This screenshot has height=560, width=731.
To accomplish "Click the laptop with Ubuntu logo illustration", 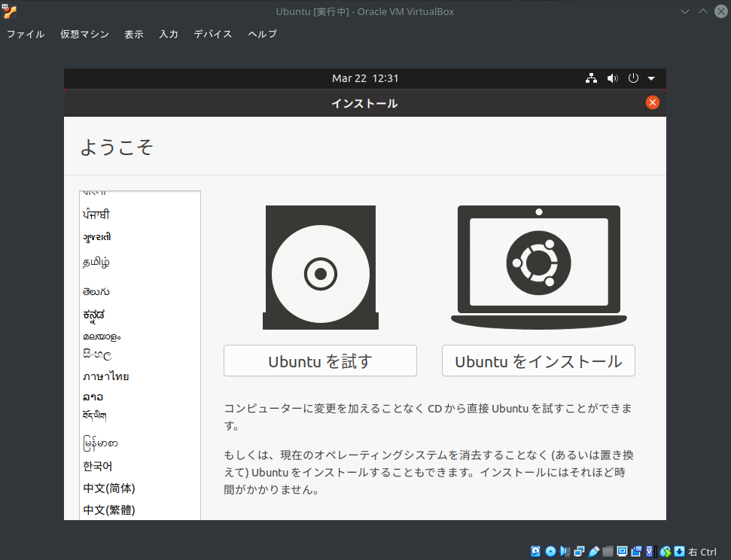I will click(x=539, y=267).
